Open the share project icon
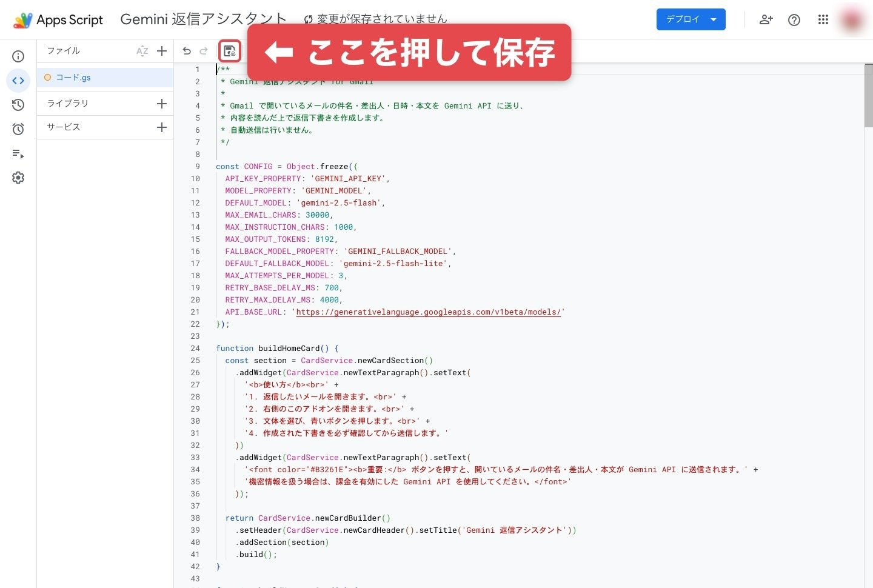This screenshot has width=873, height=588. point(766,19)
